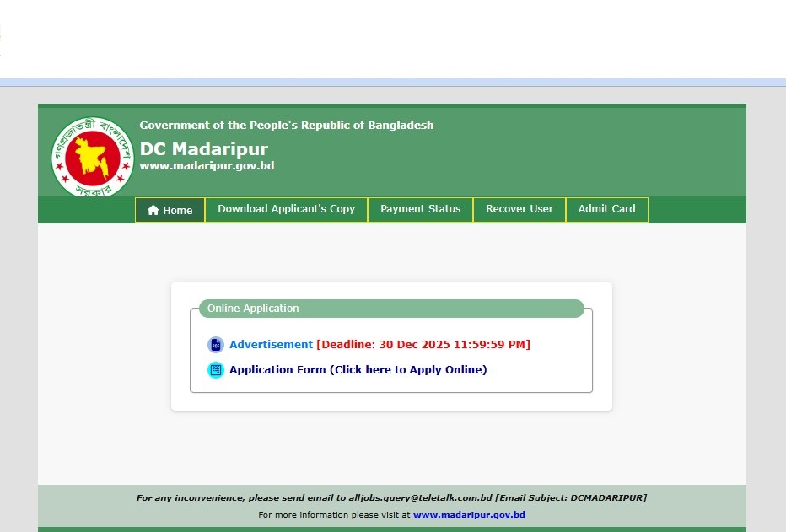Click the DC Madaripur site title
This screenshot has height=532, width=786.
coord(203,149)
